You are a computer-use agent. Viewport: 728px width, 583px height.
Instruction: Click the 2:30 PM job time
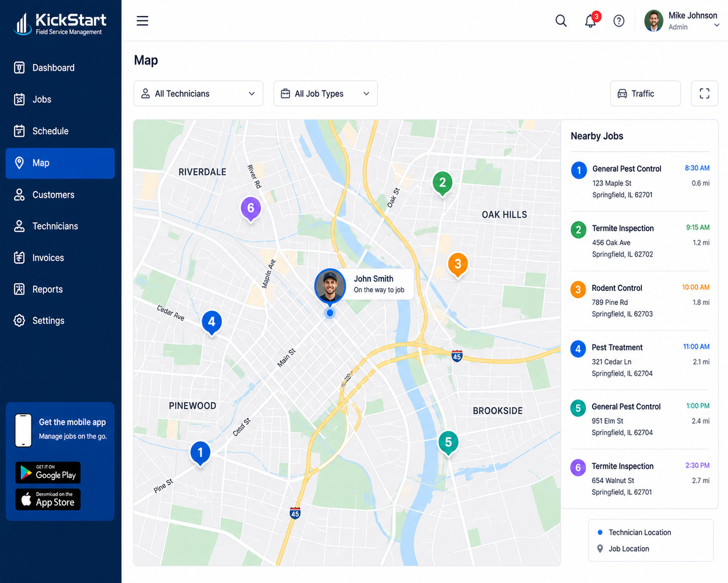697,465
